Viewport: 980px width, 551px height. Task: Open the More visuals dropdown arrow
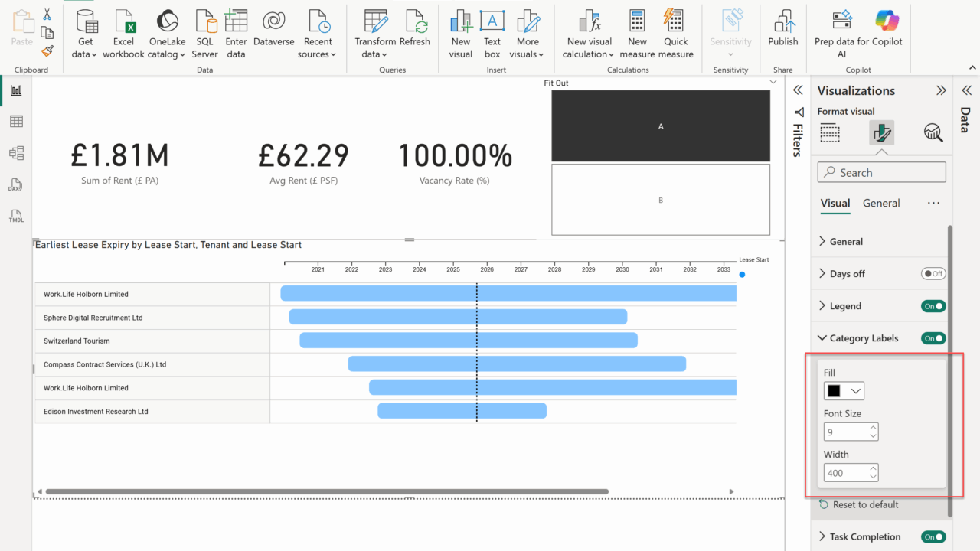[x=541, y=55]
